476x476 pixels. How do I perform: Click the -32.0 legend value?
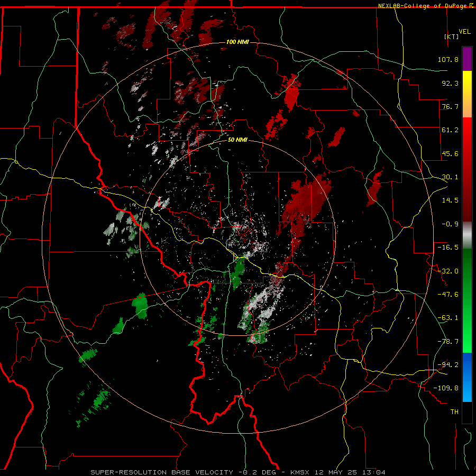[x=448, y=271]
